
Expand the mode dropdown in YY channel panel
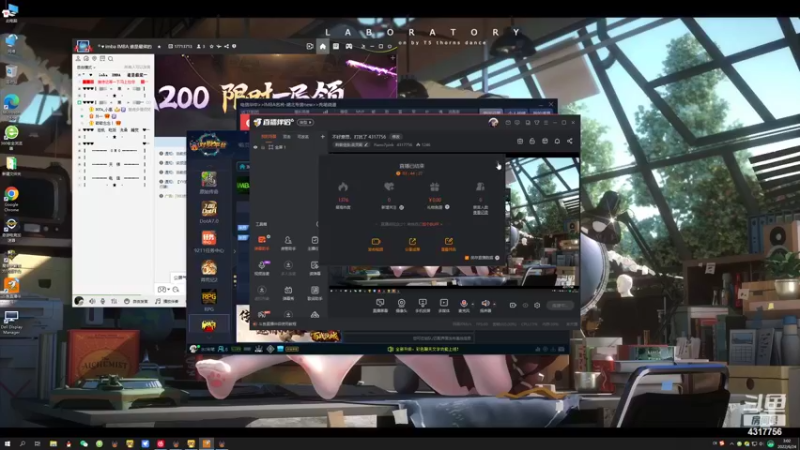click(x=86, y=67)
